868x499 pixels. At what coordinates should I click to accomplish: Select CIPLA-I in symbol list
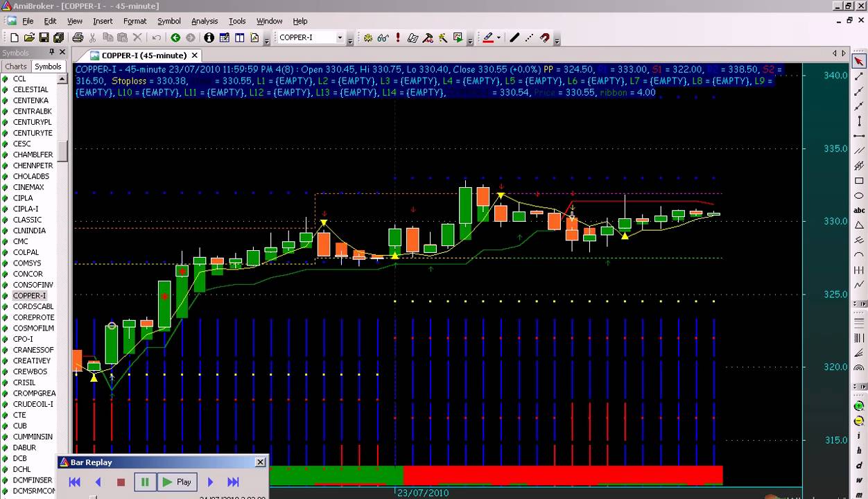point(26,209)
